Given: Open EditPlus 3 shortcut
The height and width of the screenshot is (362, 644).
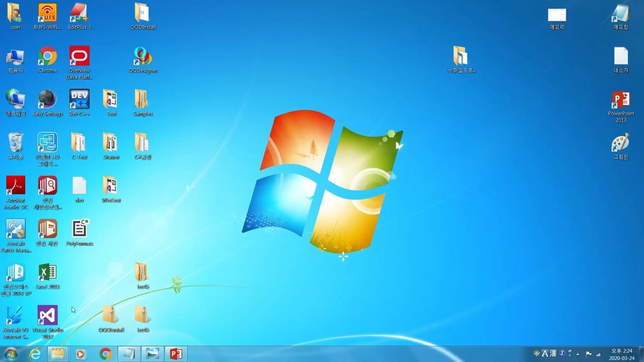Looking at the screenshot, I should click(x=79, y=16).
